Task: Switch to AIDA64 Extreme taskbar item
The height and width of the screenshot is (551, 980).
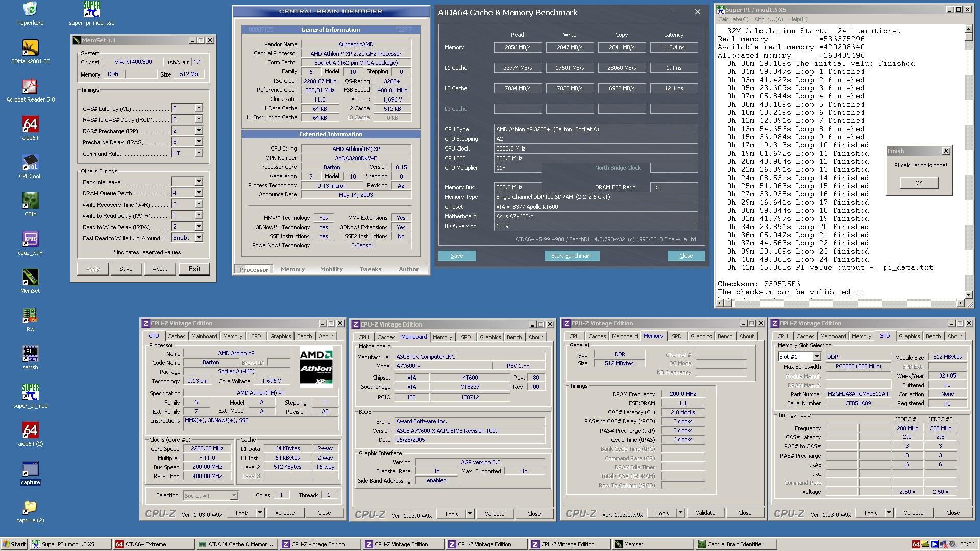Action: pos(154,544)
